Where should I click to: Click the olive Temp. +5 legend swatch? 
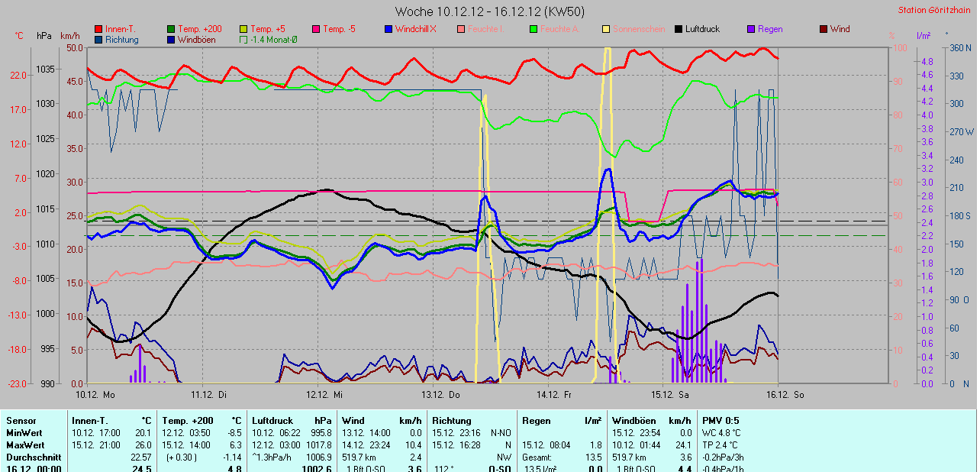pos(244,29)
